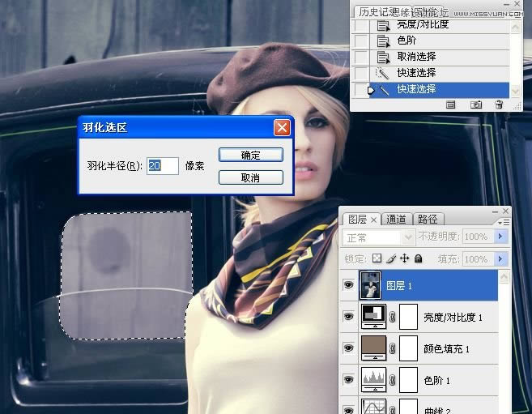Image resolution: width=532 pixels, height=414 pixels.
Task: Toggle visibility of 亮度/对比度 1 layer
Action: tap(349, 317)
